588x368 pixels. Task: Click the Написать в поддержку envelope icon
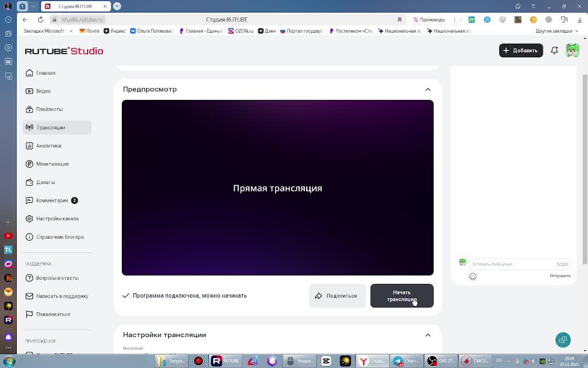click(29, 296)
